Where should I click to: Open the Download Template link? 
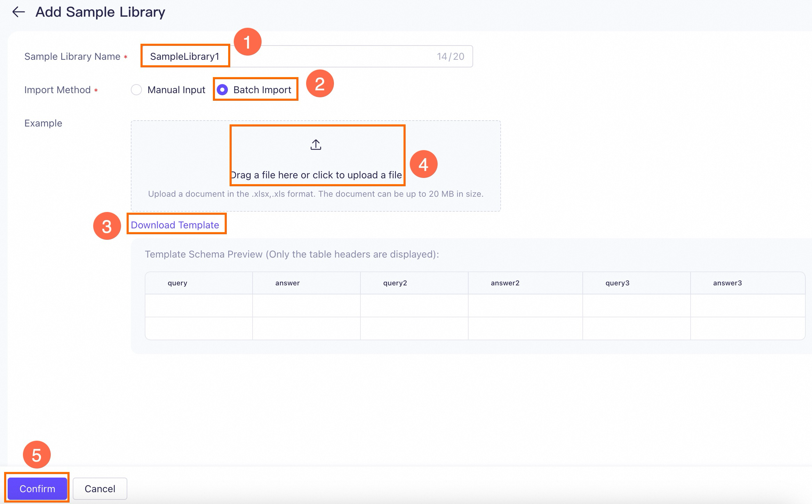click(x=175, y=225)
